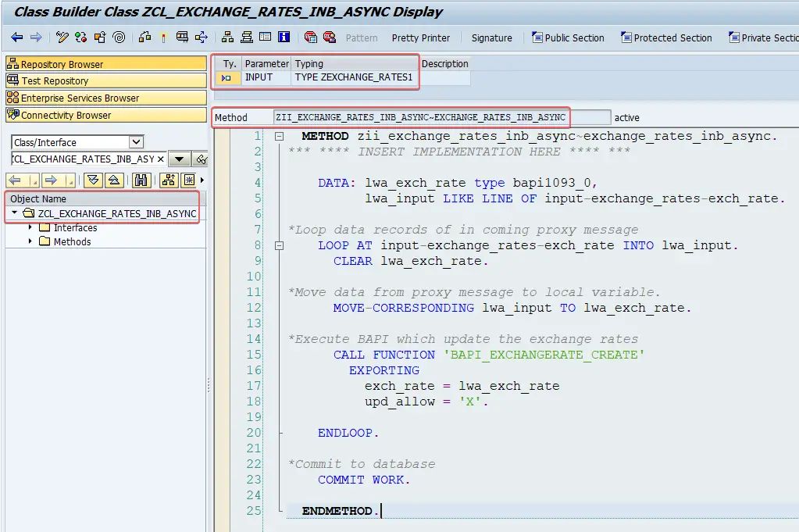This screenshot has width=799, height=532.
Task: Select the Interfaces tree item label
Action: (76, 228)
